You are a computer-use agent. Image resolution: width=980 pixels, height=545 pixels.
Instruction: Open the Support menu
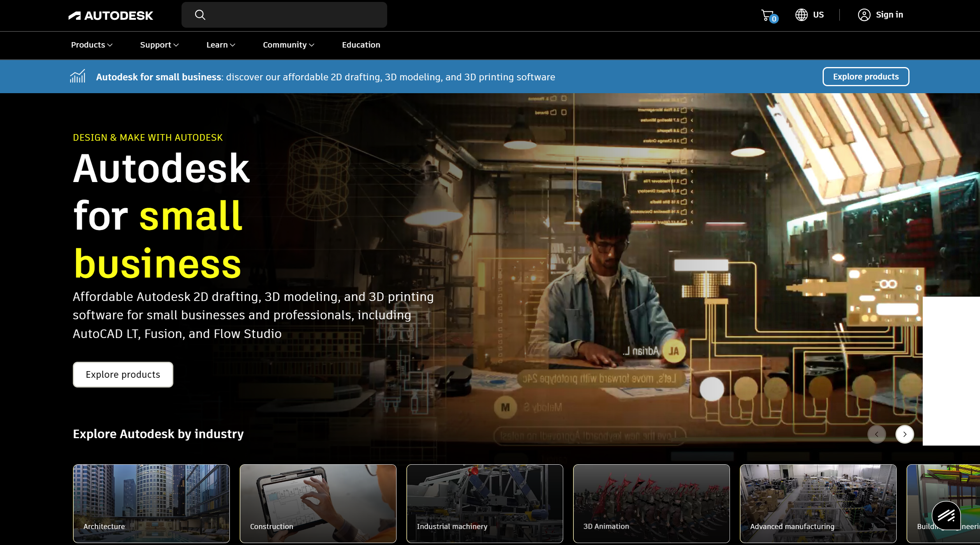coord(159,45)
